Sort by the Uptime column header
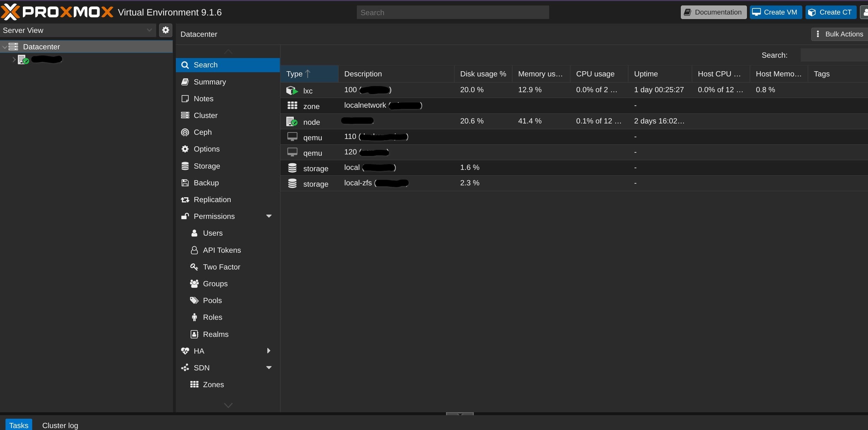The image size is (868, 430). (660, 74)
